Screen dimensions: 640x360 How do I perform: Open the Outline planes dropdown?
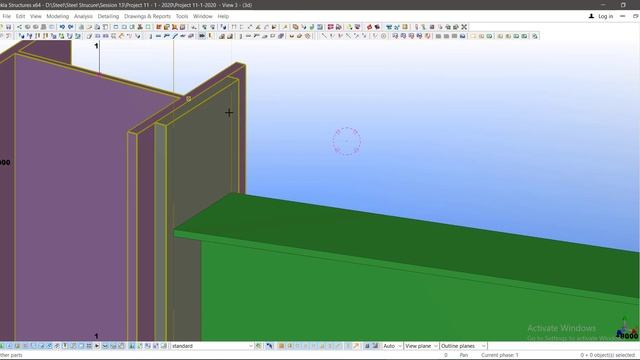click(x=463, y=346)
